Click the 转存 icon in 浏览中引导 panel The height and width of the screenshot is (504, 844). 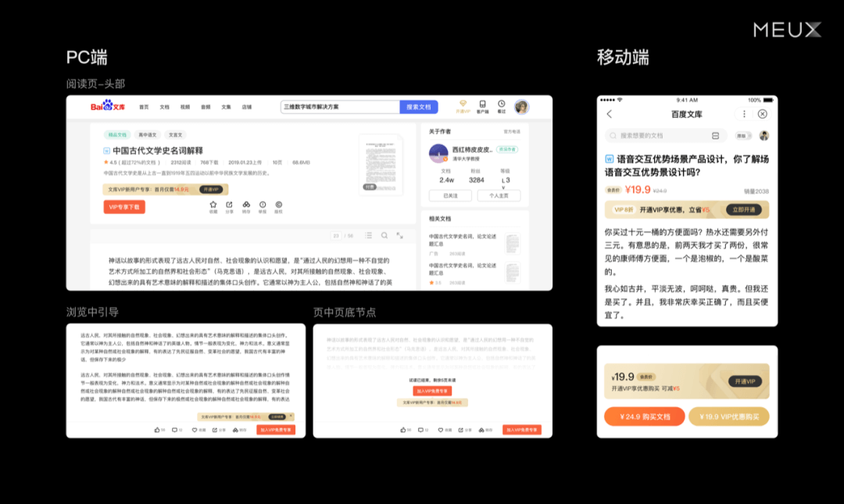(x=235, y=430)
